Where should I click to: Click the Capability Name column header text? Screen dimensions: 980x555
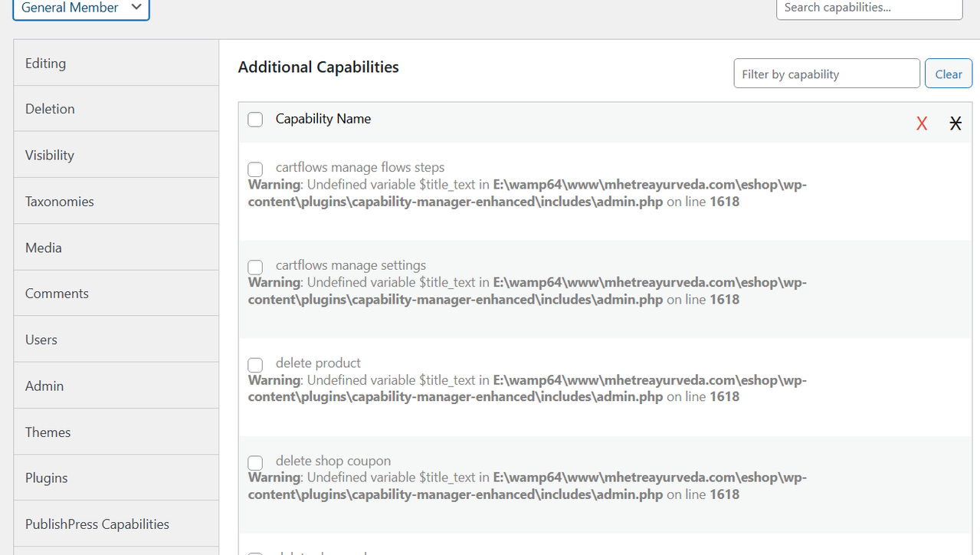[x=323, y=119]
